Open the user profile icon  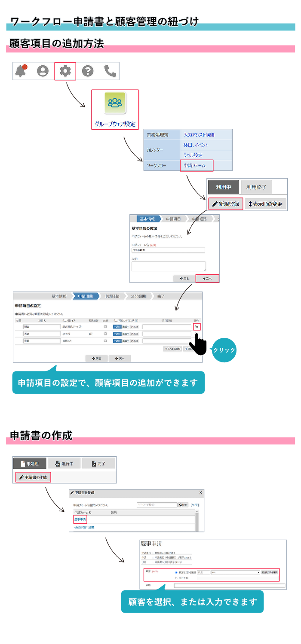43,71
